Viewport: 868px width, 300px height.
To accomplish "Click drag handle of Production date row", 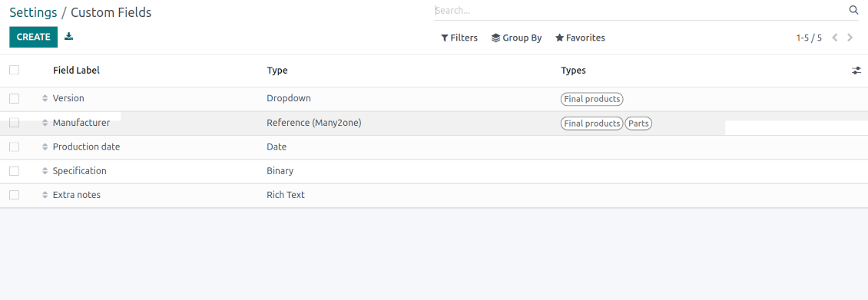I will (45, 147).
